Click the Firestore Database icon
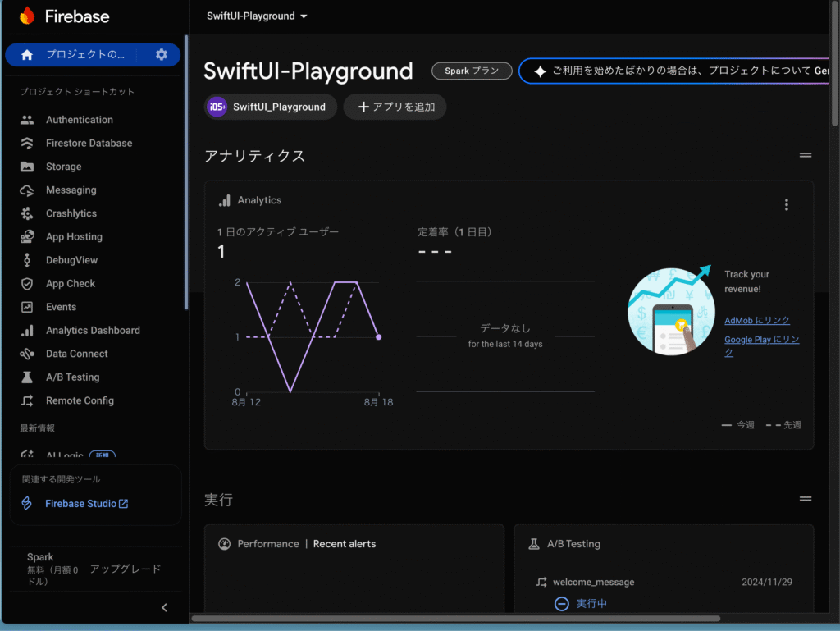 [x=27, y=143]
